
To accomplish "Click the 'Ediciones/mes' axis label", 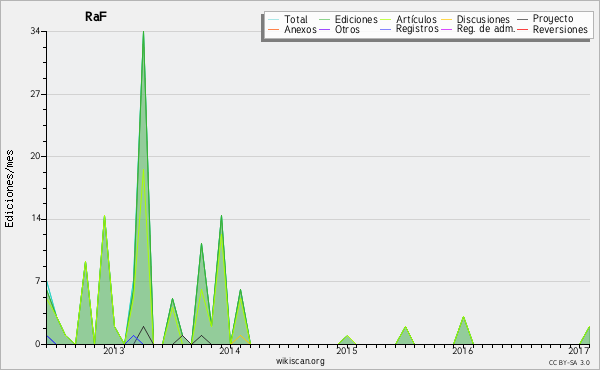I will [x=9, y=189].
